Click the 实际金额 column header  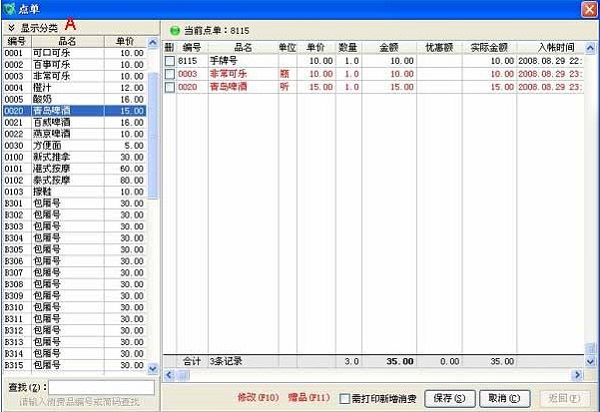(x=489, y=47)
